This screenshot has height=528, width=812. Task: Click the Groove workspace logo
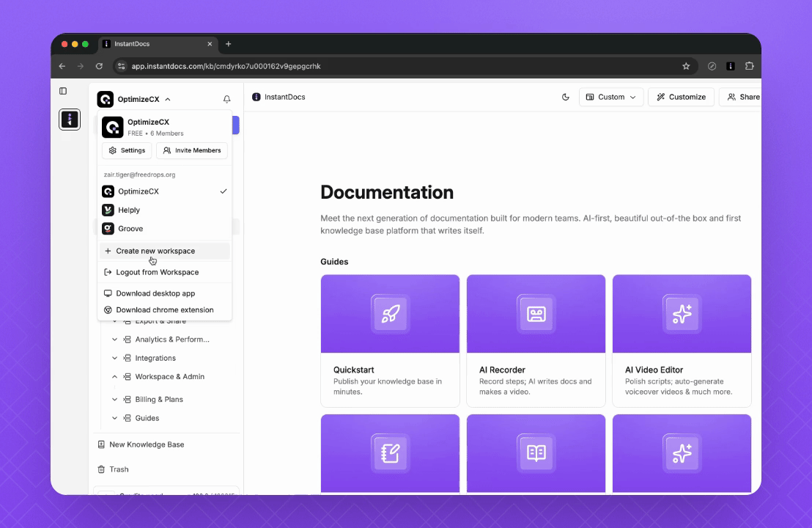108,229
